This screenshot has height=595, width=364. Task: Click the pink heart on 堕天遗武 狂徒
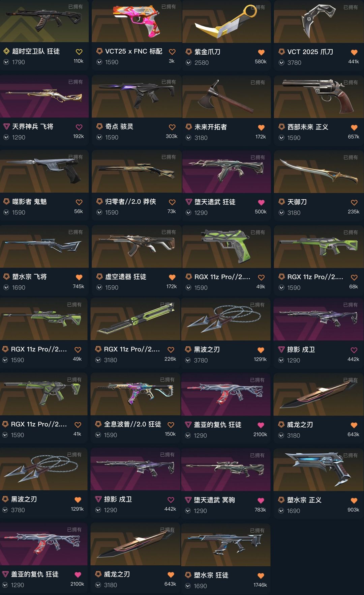click(261, 202)
